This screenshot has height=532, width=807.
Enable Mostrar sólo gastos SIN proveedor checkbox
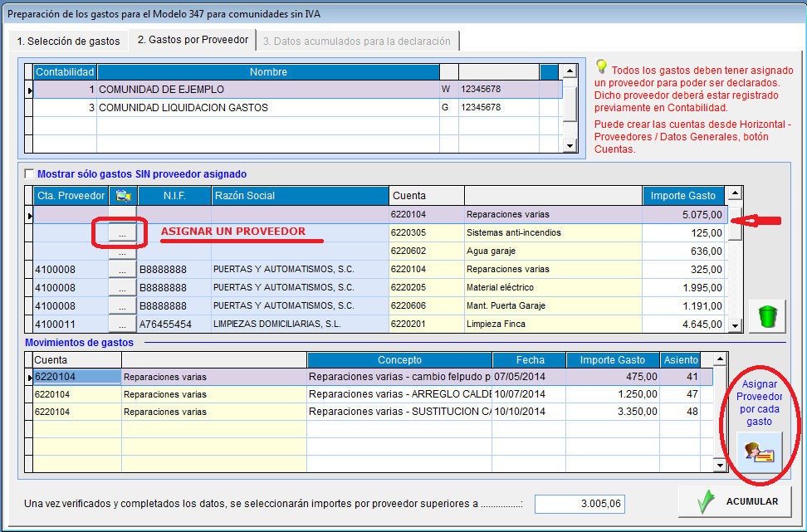coord(30,174)
